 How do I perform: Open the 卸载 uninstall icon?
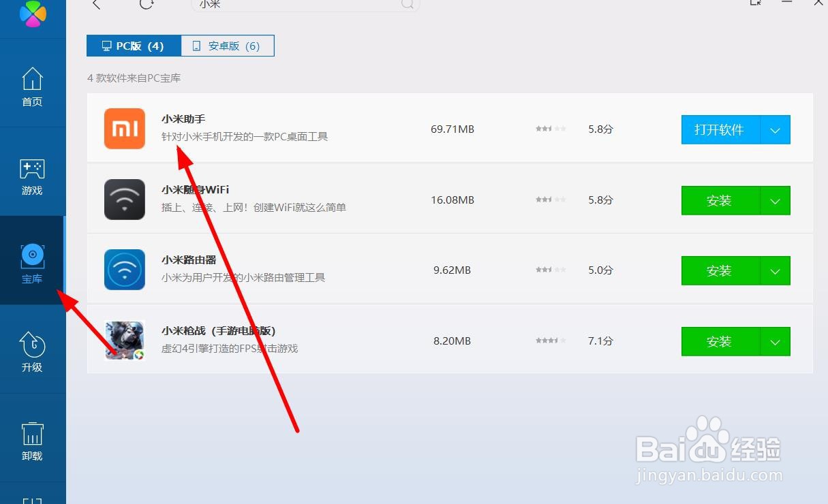point(31,436)
